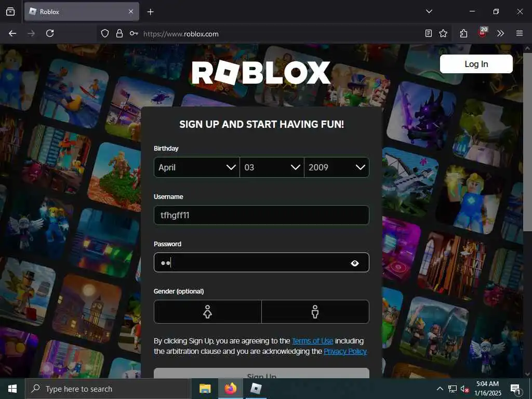Open a new browser tab

tap(150, 12)
